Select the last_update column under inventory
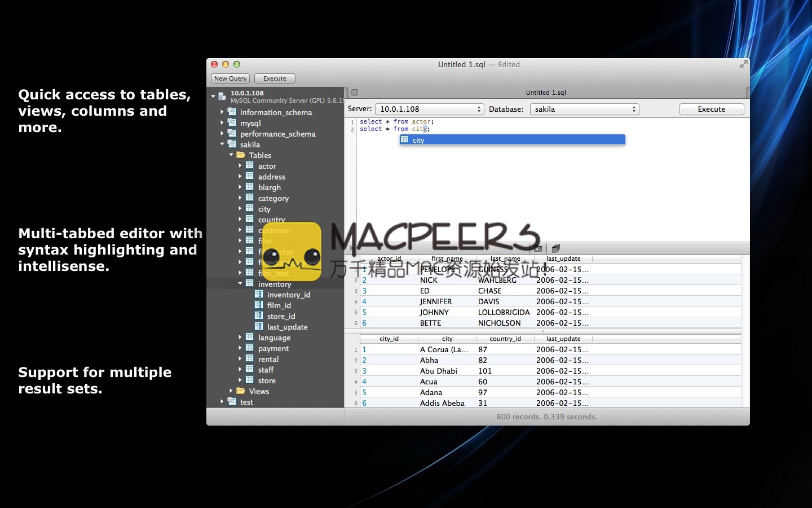812x508 pixels. click(287, 327)
